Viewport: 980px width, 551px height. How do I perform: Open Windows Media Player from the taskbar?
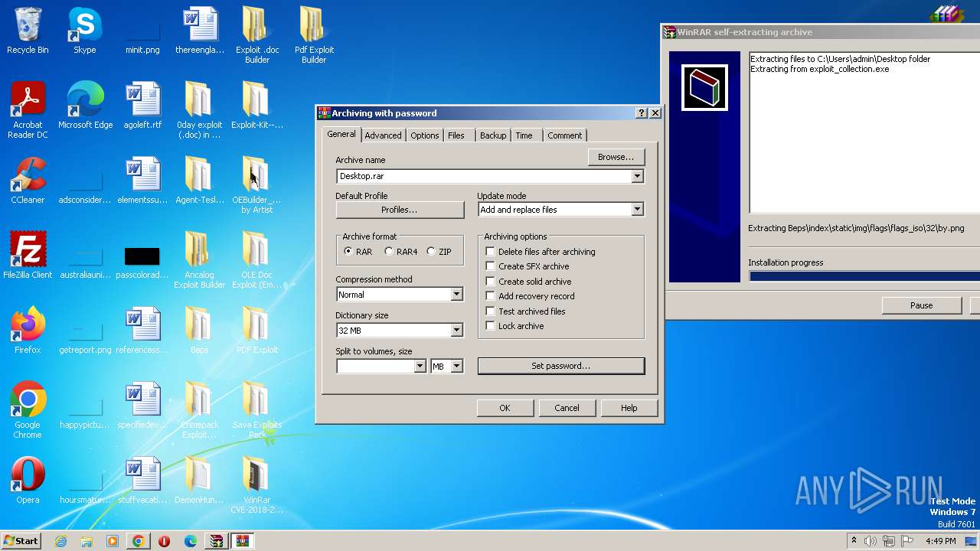click(x=113, y=541)
